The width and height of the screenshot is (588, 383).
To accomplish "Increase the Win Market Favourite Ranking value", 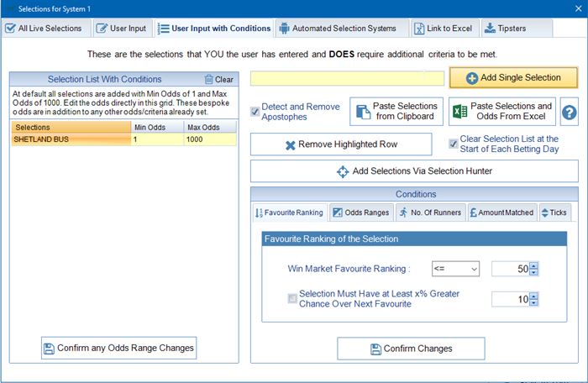I will pyautogui.click(x=534, y=265).
